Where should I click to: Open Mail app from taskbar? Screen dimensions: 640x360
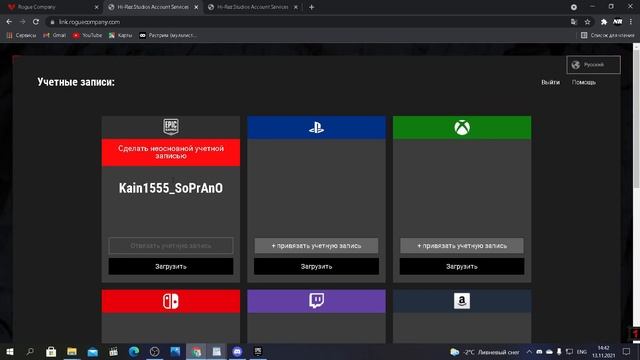point(93,351)
